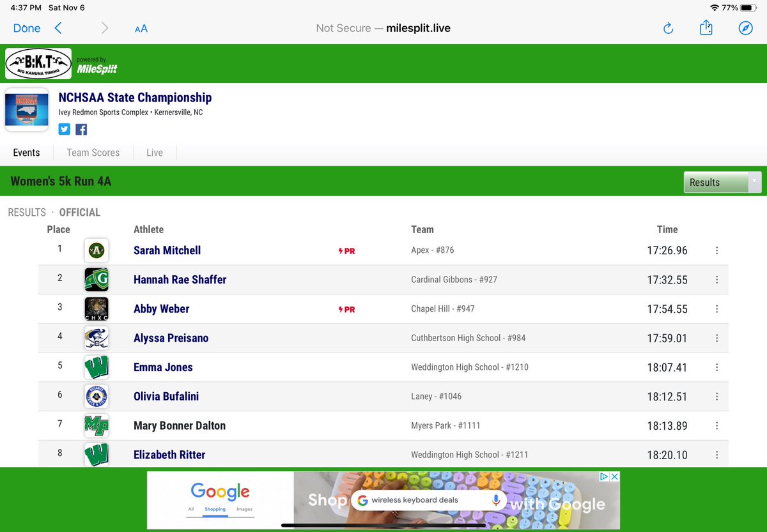
Task: Open Elizabeth Ritter's athlete profile
Action: [x=169, y=455]
